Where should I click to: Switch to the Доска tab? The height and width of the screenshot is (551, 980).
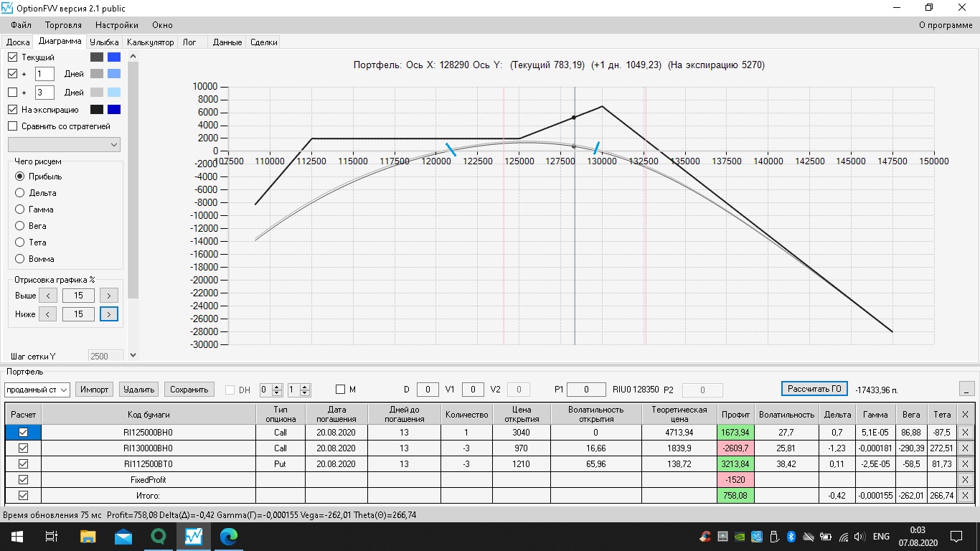tap(18, 42)
